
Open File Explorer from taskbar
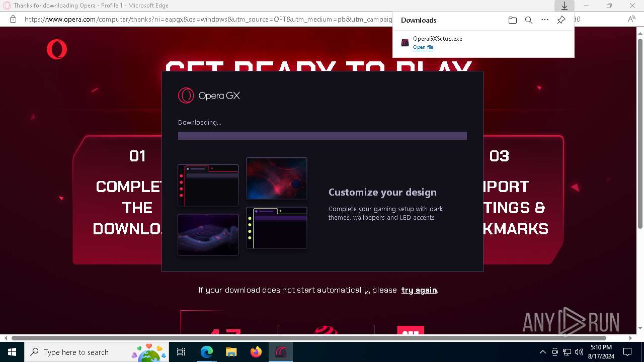click(x=231, y=352)
